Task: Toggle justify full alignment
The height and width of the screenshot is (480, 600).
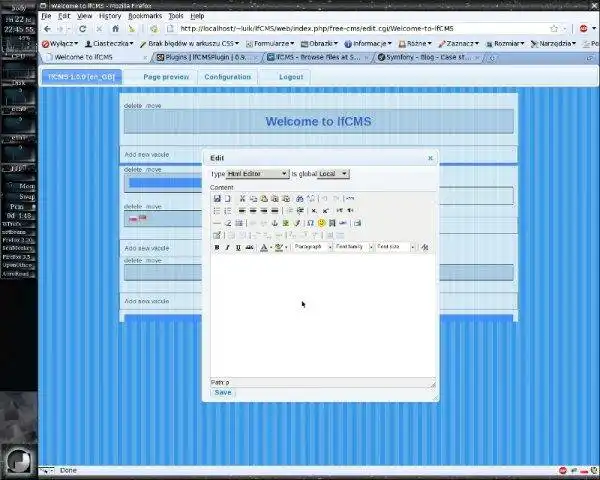Action: [275, 211]
